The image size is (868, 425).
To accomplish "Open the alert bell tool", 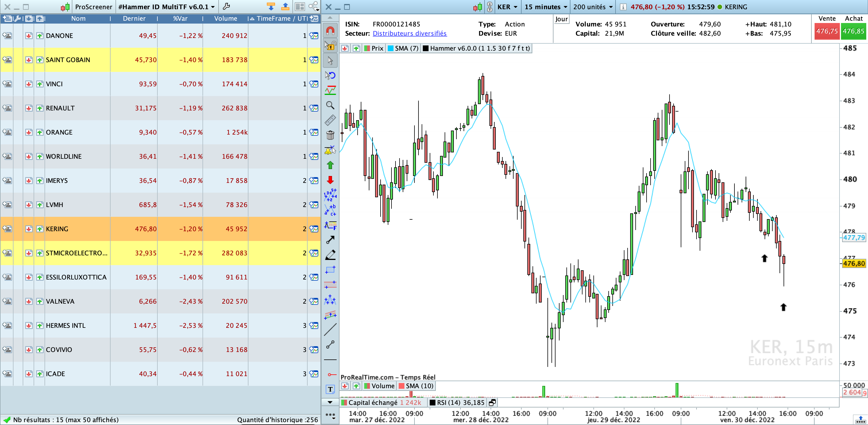I will point(330,150).
